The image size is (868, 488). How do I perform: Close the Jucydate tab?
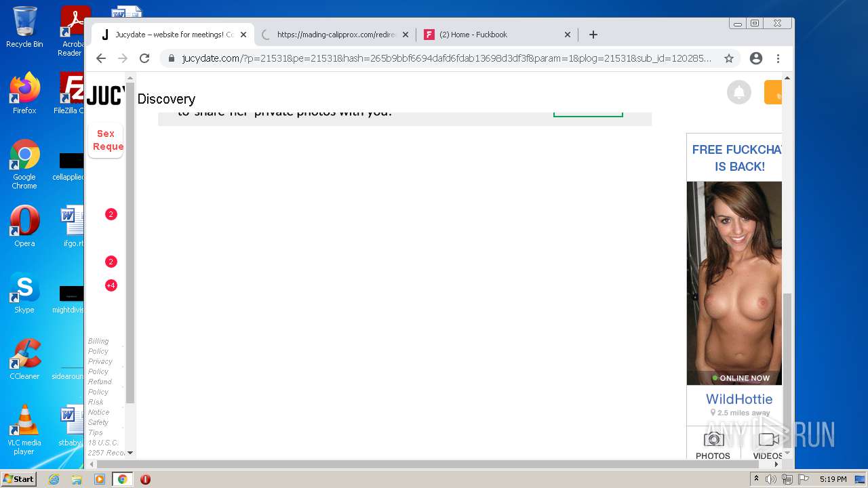pos(243,35)
